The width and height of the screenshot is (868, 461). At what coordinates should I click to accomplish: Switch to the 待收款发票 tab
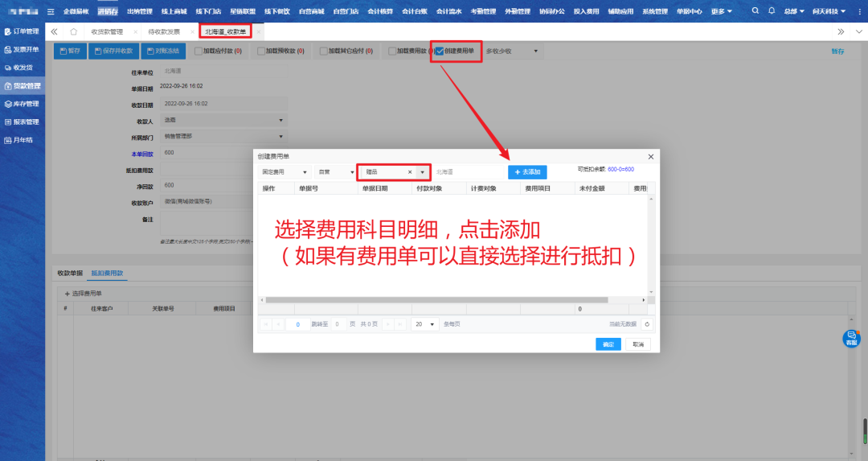click(x=164, y=32)
